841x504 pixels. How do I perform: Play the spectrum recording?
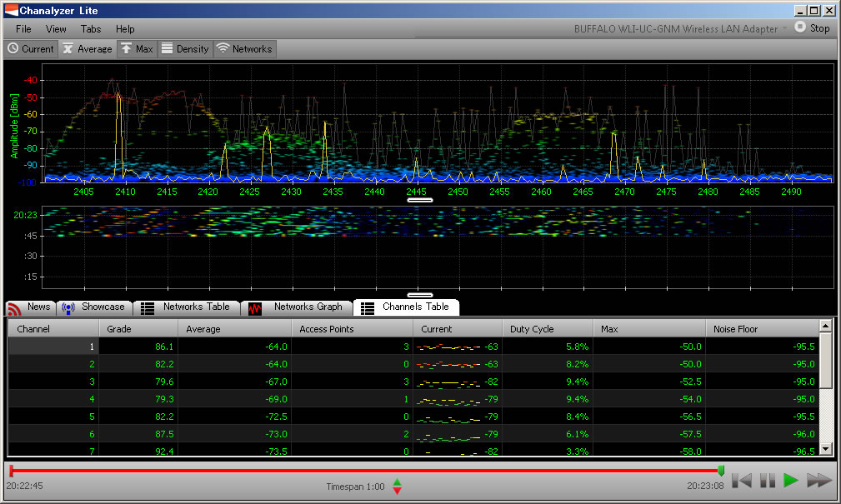tap(791, 481)
